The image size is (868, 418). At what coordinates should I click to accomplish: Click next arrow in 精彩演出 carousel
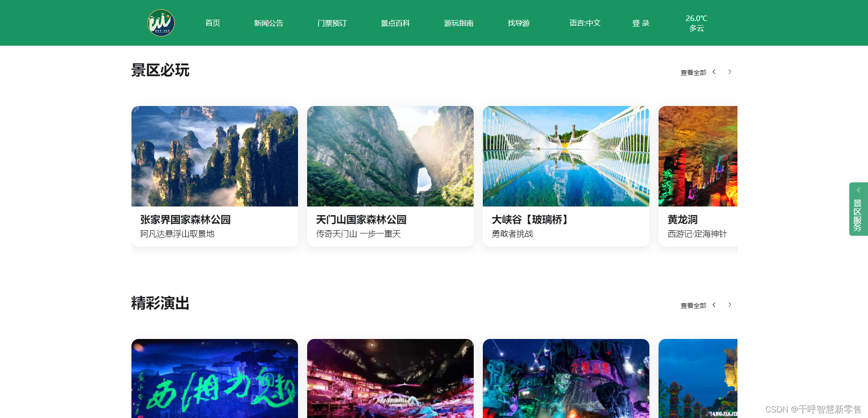(x=730, y=305)
